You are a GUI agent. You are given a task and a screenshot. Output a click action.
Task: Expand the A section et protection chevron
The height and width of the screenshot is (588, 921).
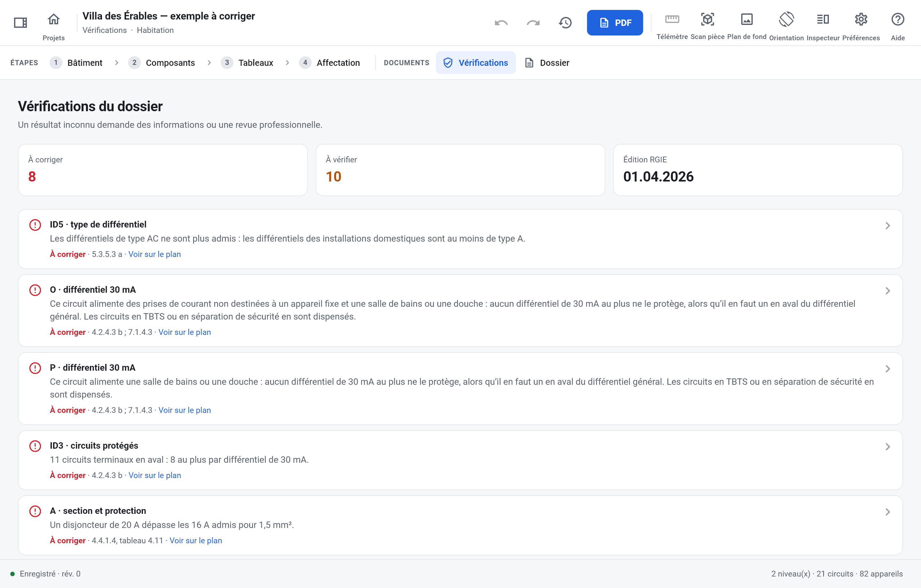coord(887,512)
